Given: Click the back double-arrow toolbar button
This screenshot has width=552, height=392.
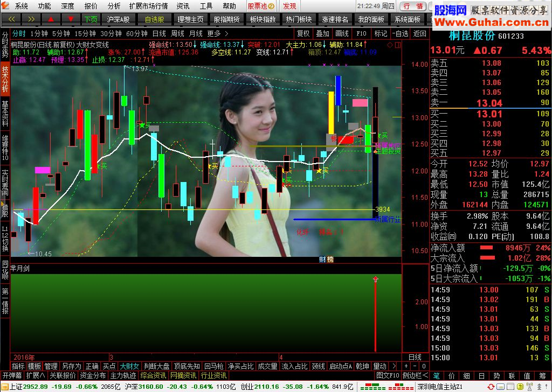Looking at the screenshot, I should pos(11,19).
